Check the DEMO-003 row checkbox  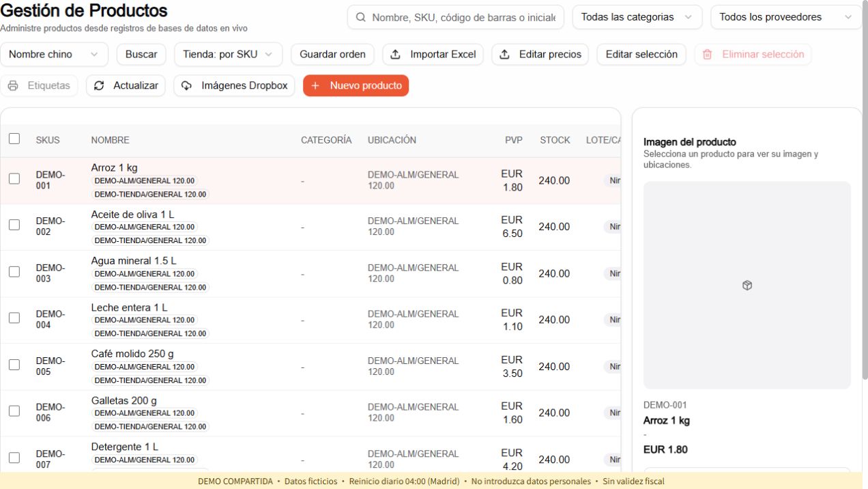pos(14,272)
